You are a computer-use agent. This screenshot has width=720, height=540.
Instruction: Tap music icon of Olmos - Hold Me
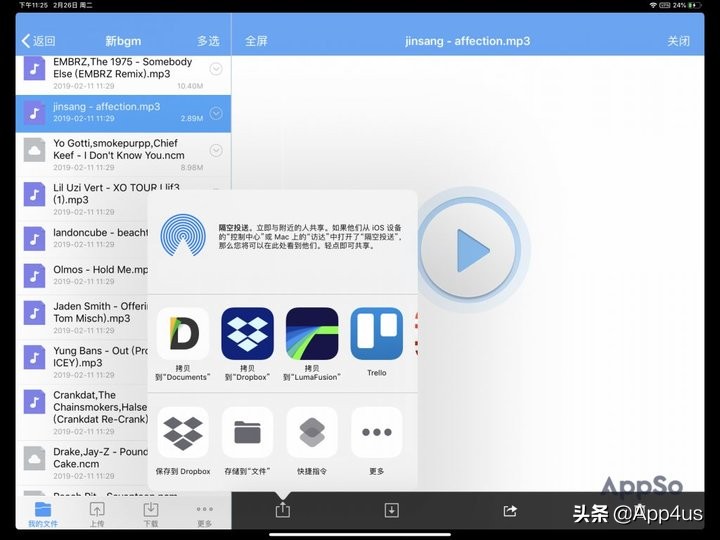(34, 275)
